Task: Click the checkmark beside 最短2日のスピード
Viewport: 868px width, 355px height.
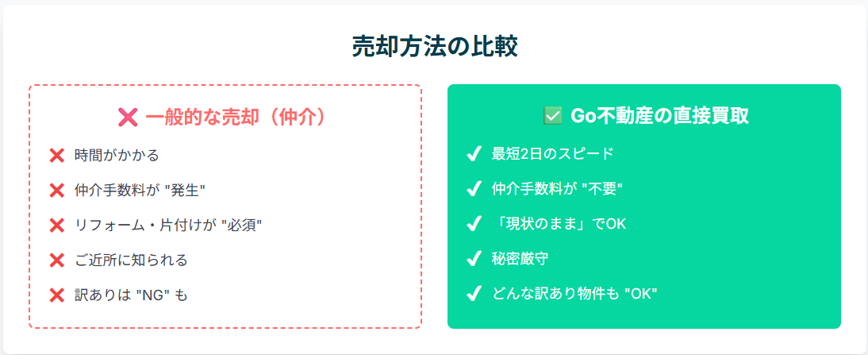Action: (474, 153)
